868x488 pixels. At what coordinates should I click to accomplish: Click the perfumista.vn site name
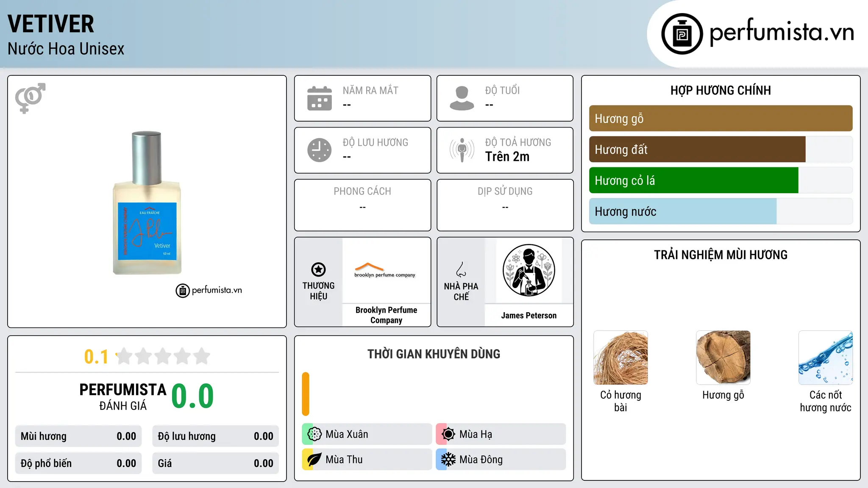782,32
